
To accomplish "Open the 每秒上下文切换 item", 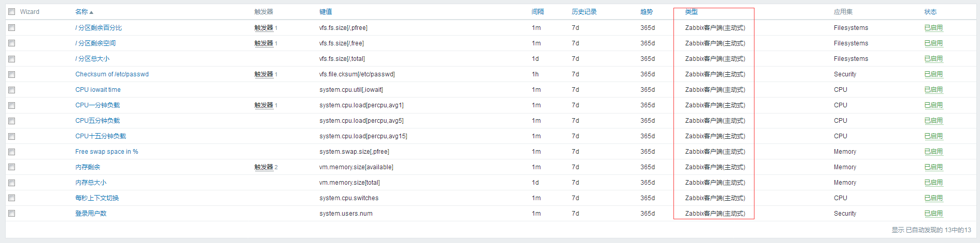I will tap(97, 198).
